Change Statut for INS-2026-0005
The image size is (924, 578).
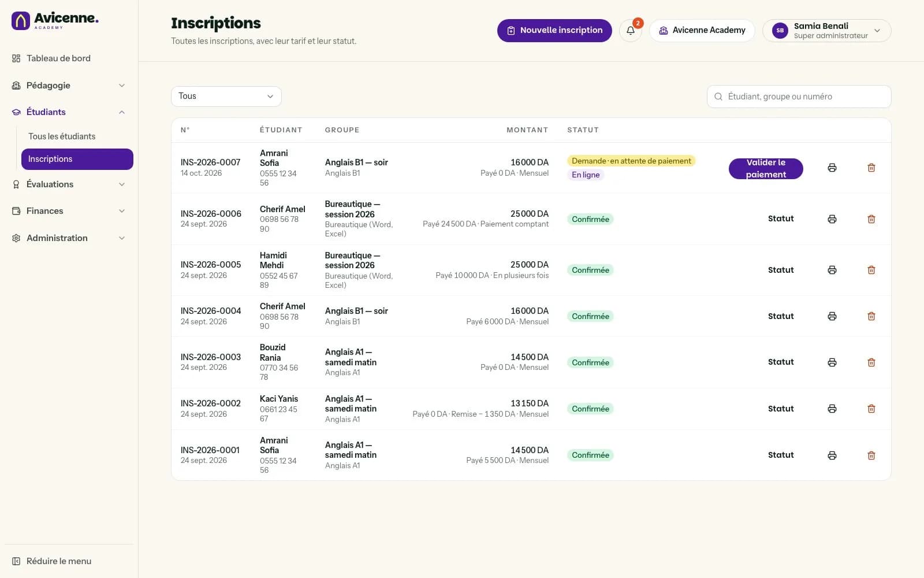point(781,270)
